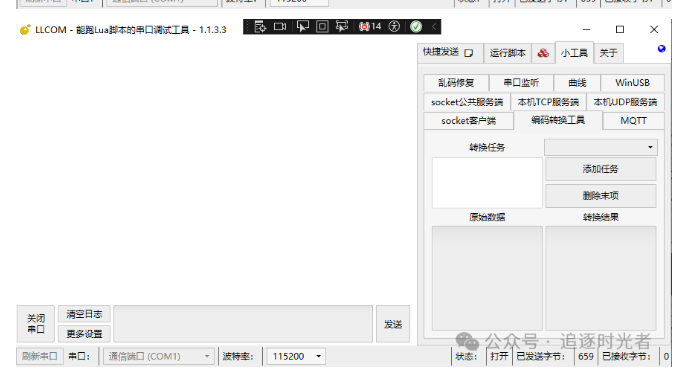Select the 编码转换工具 tab
680x377 pixels.
558,120
